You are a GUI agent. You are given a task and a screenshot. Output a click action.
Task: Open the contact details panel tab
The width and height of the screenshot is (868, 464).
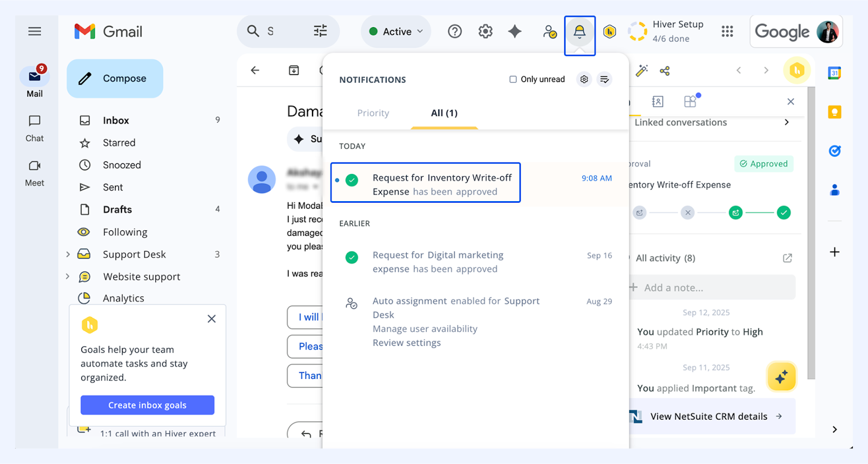tap(658, 101)
